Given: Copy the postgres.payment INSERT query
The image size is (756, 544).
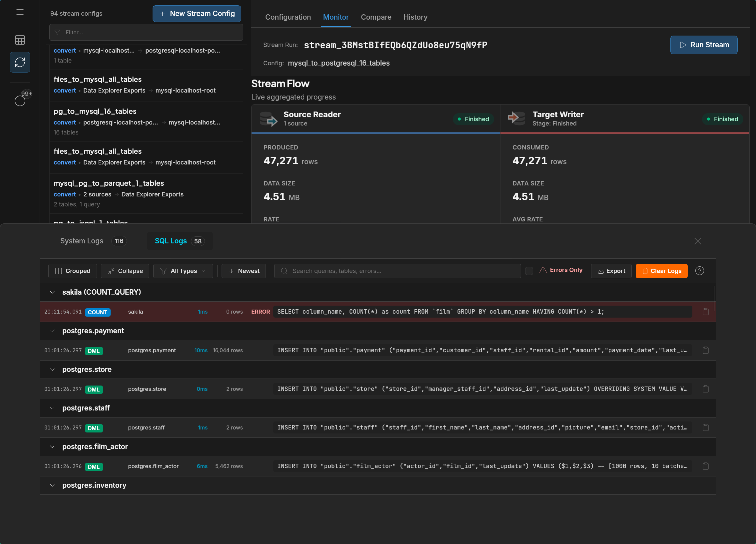Looking at the screenshot, I should point(706,351).
